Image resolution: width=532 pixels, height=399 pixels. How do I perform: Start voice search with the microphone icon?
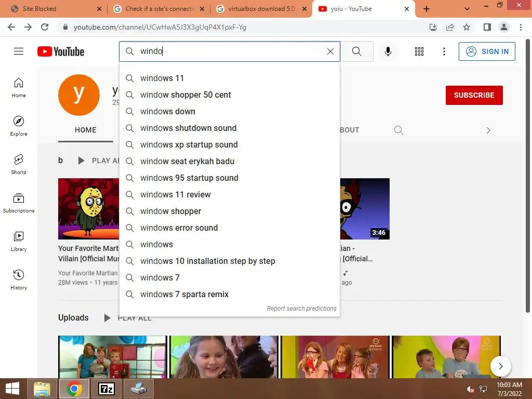point(388,51)
